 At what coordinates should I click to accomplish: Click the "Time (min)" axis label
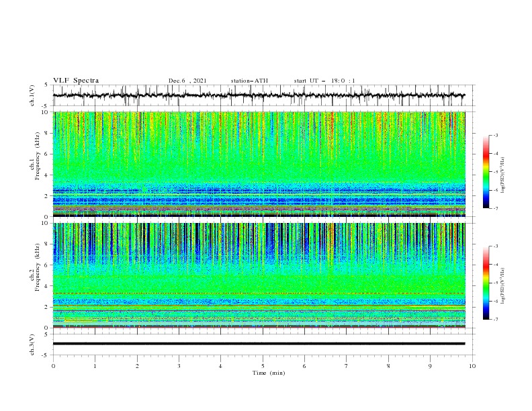coord(269,373)
